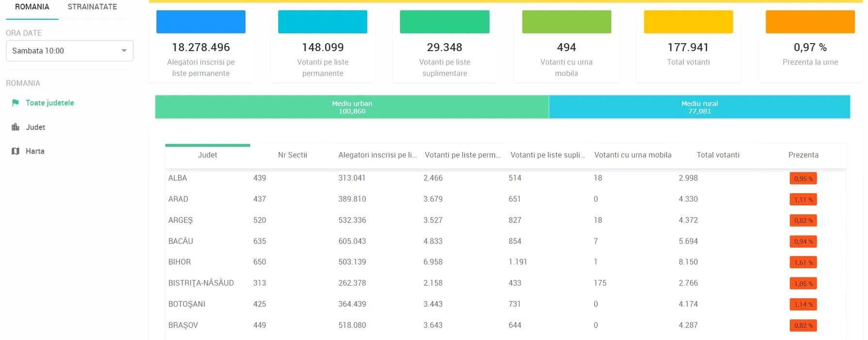Select the BRAȘOV county row
The image size is (868, 340).
coord(183,325)
